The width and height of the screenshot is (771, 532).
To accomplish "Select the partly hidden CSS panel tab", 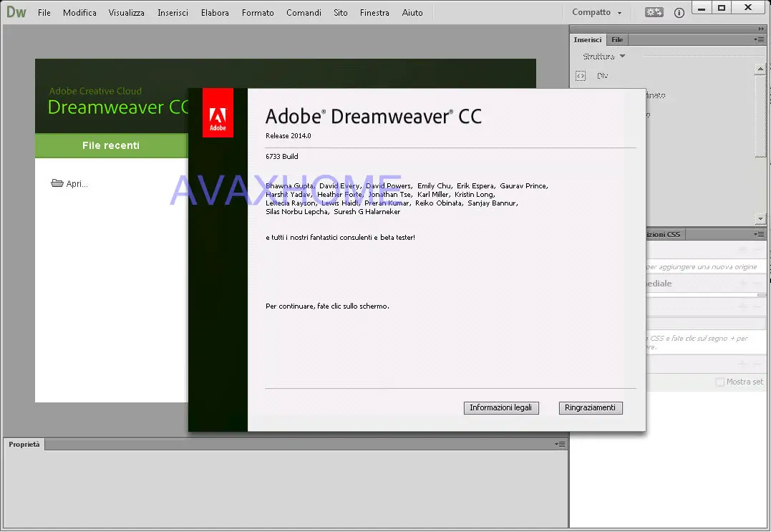I will 664,235.
